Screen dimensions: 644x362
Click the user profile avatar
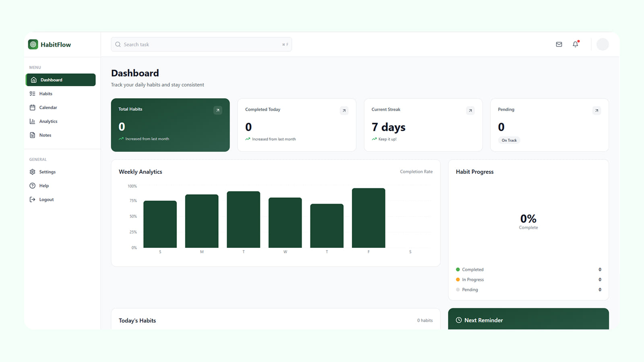603,44
